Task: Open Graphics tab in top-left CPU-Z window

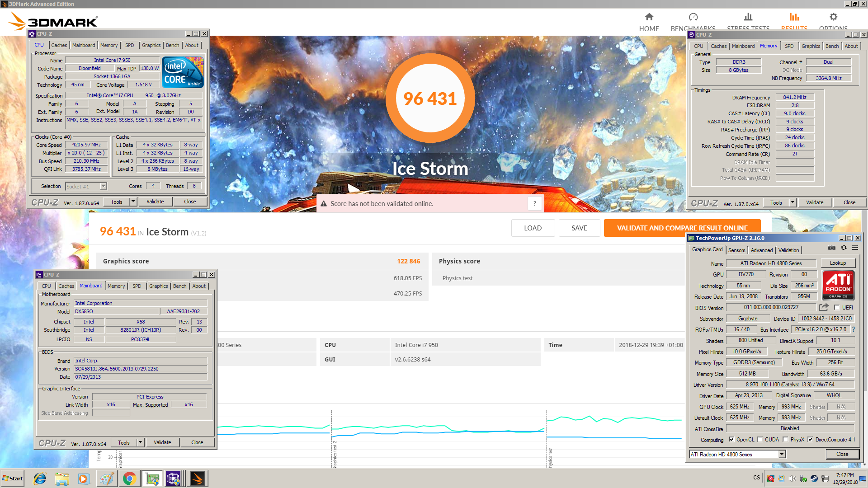Action: click(x=151, y=45)
